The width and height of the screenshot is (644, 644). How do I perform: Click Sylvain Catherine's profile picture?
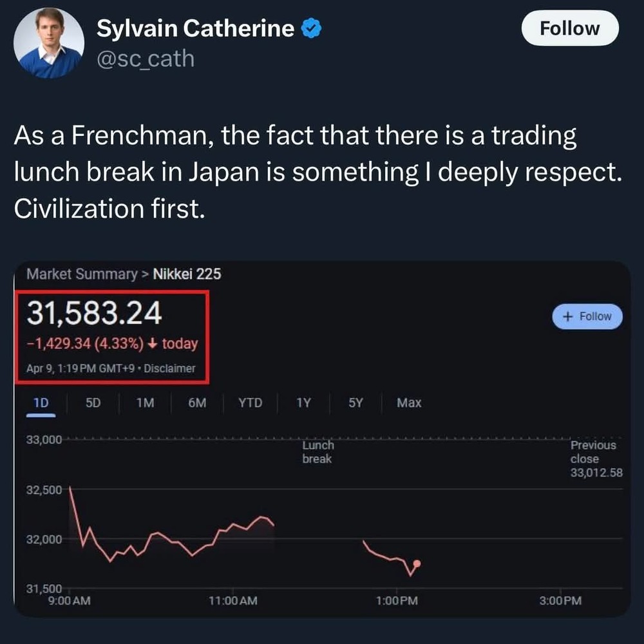[49, 43]
